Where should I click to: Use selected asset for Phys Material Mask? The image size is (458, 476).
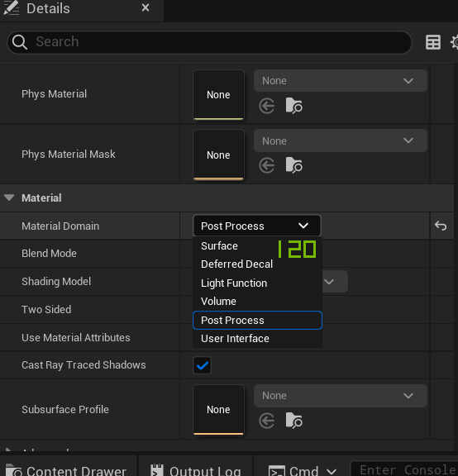pyautogui.click(x=267, y=166)
